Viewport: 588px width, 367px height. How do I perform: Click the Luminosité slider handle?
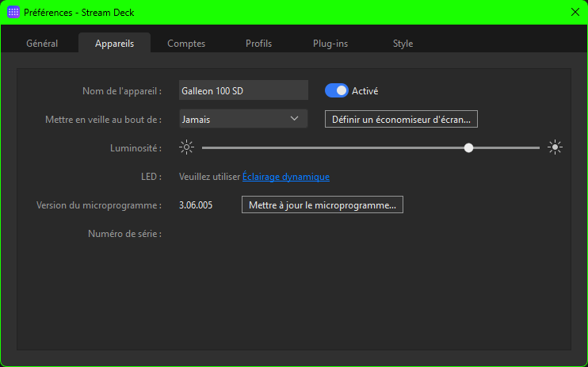click(x=468, y=148)
